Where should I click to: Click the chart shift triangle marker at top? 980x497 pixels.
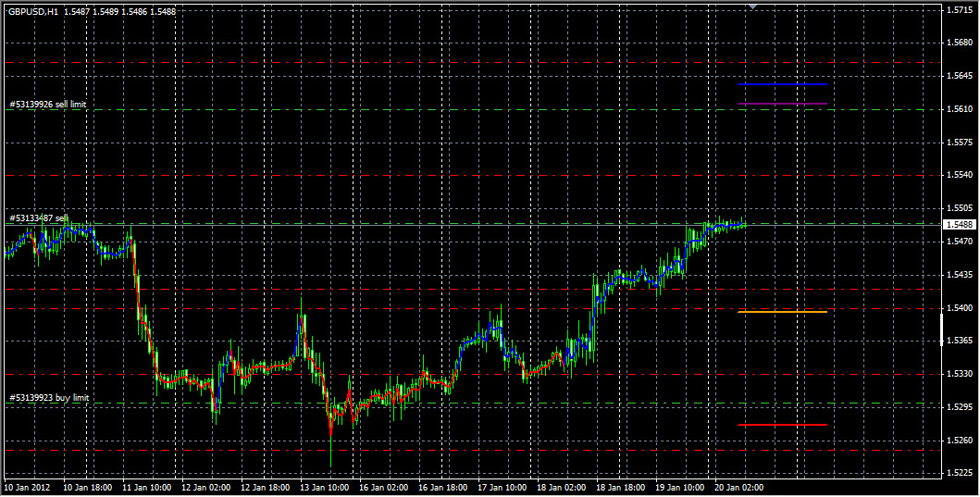(752, 6)
